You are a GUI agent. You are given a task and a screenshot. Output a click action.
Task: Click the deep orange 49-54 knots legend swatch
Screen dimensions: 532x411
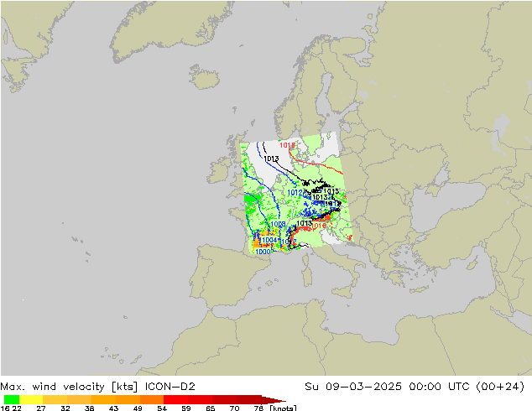pyautogui.click(x=152, y=399)
